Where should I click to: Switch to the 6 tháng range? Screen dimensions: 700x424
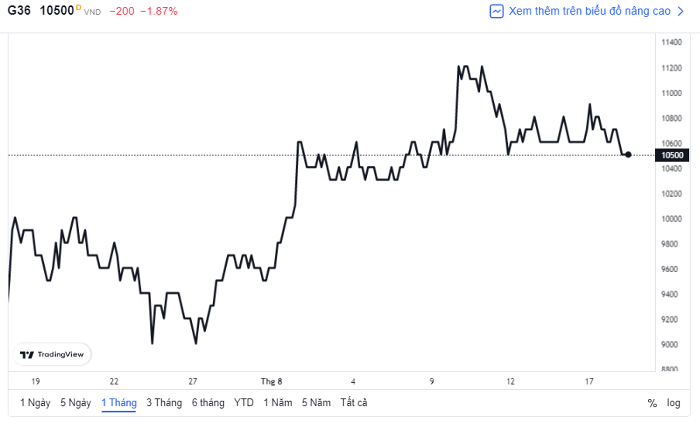point(208,403)
